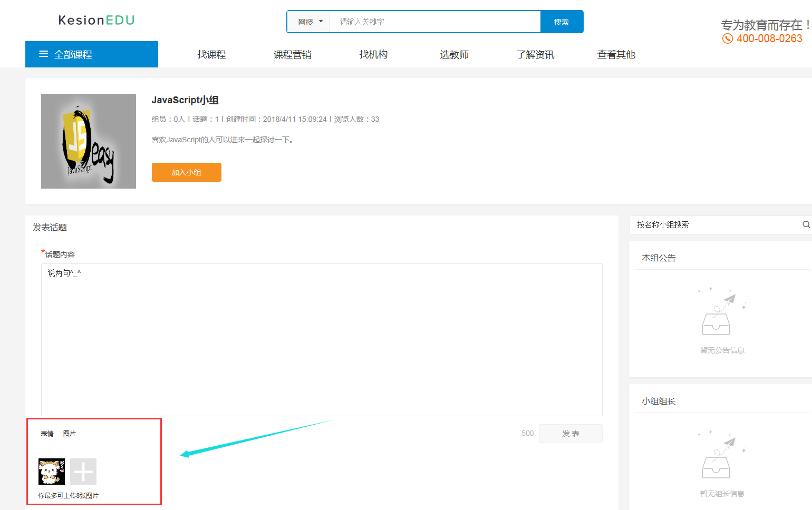Screen dimensions: 812x510
Task: Click the magnifier icon to search groups
Action: tap(806, 224)
